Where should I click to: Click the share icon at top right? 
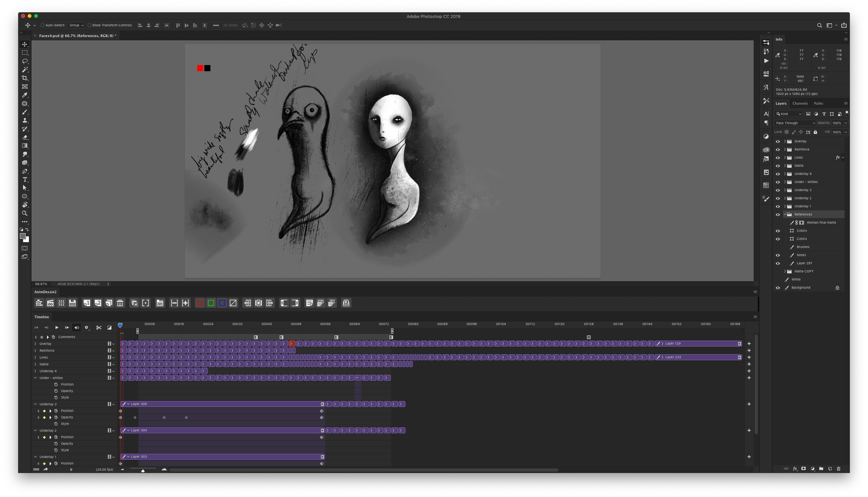[844, 25]
